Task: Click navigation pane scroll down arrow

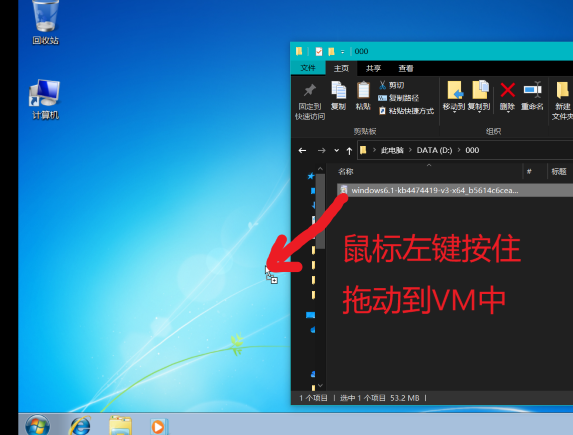Action: click(320, 386)
